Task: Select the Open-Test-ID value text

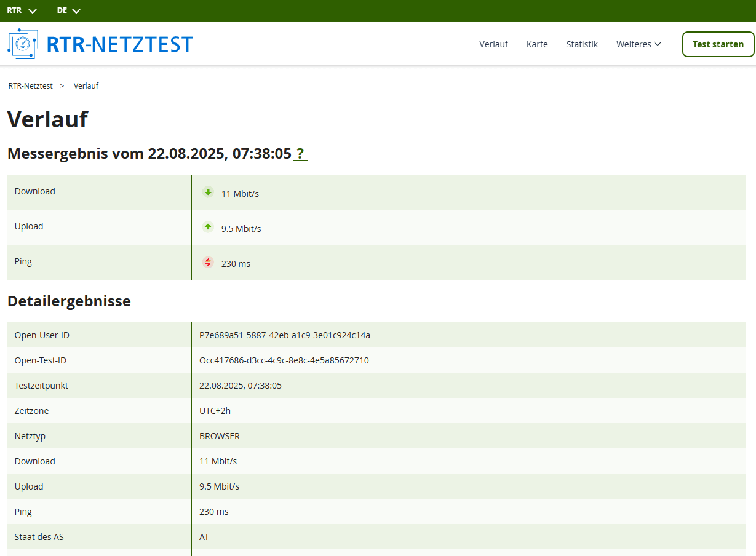Action: coord(284,360)
